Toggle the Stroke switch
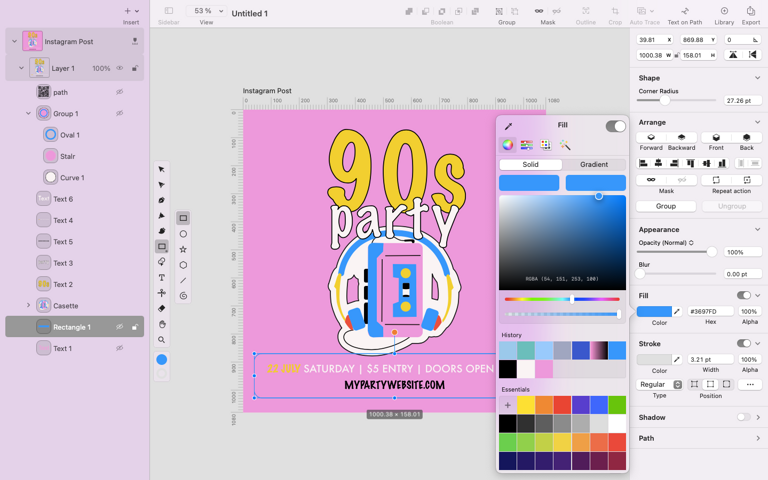768x480 pixels. click(x=744, y=343)
